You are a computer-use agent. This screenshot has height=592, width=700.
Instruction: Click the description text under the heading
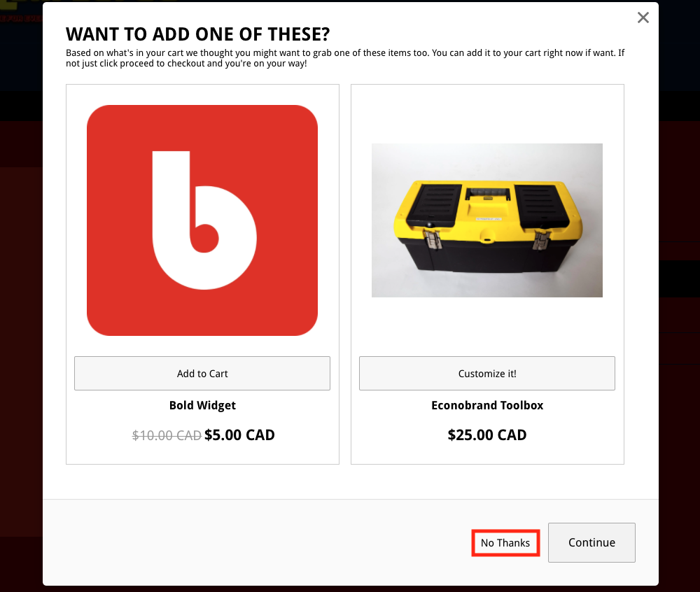(x=346, y=57)
